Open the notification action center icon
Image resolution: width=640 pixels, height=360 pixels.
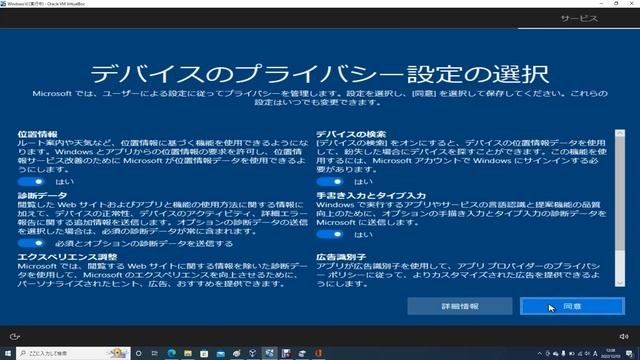[629, 353]
